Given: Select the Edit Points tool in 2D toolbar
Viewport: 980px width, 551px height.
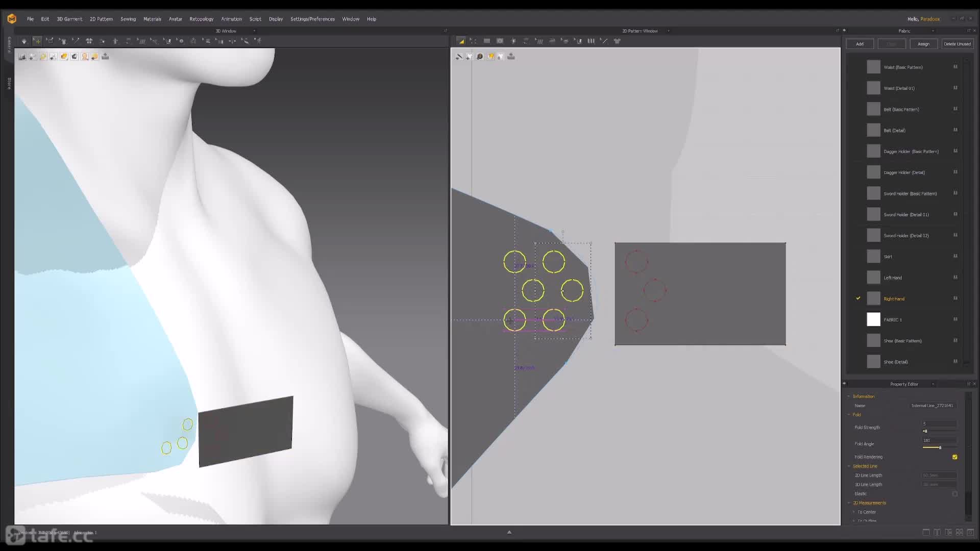Looking at the screenshot, I should click(x=473, y=41).
